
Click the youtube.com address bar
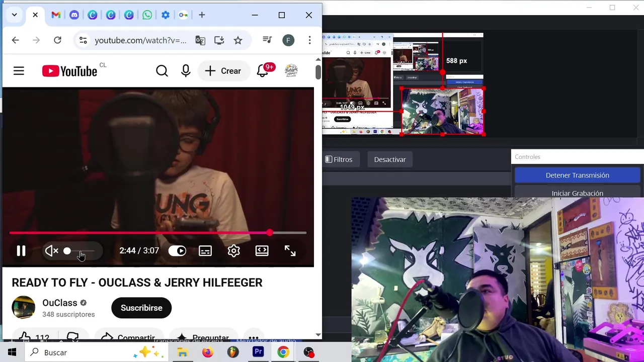pos(140,40)
